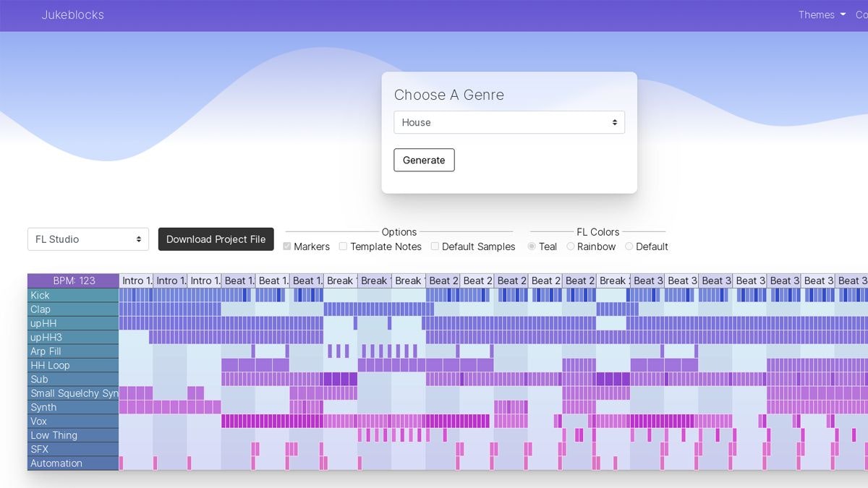868x488 pixels.
Task: Select the Teal FL color scheme
Action: point(532,247)
